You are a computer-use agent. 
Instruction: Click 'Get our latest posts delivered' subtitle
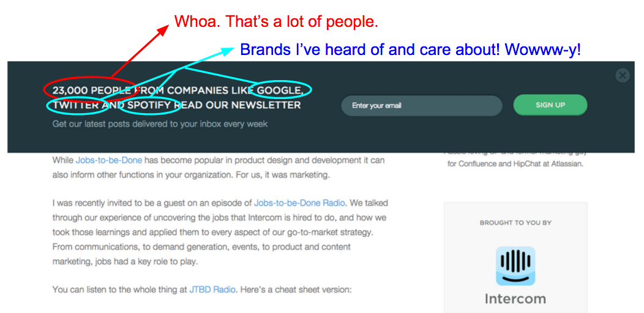tap(160, 124)
